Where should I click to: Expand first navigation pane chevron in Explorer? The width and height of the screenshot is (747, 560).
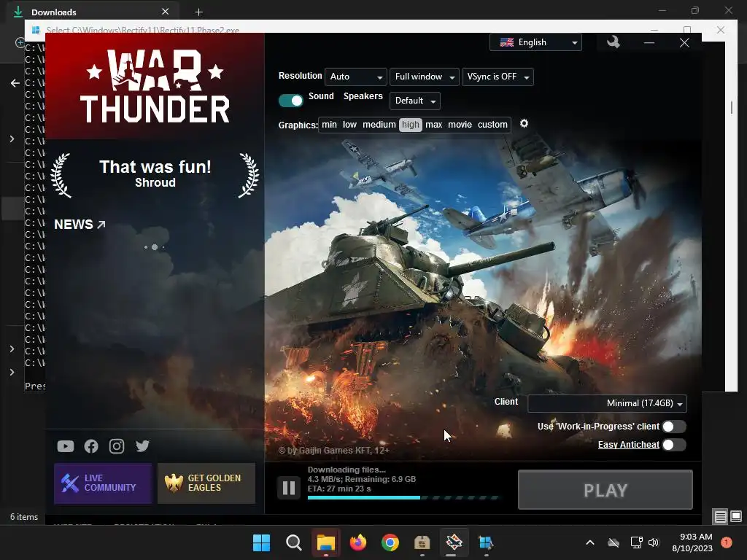coord(12,139)
